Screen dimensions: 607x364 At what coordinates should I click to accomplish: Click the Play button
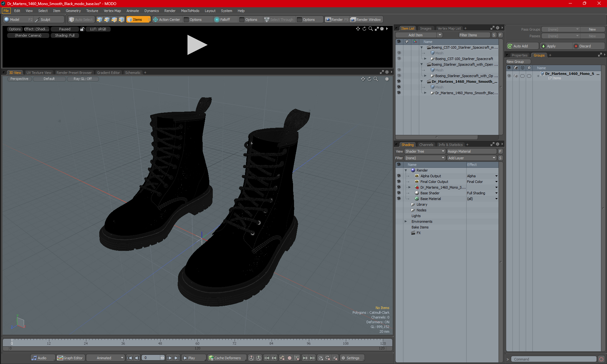point(193,358)
